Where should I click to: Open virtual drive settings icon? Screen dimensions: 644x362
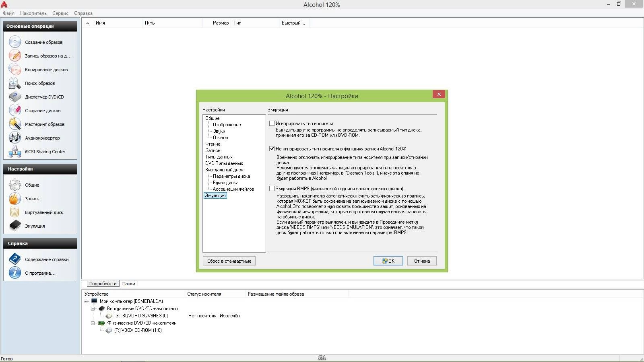15,212
